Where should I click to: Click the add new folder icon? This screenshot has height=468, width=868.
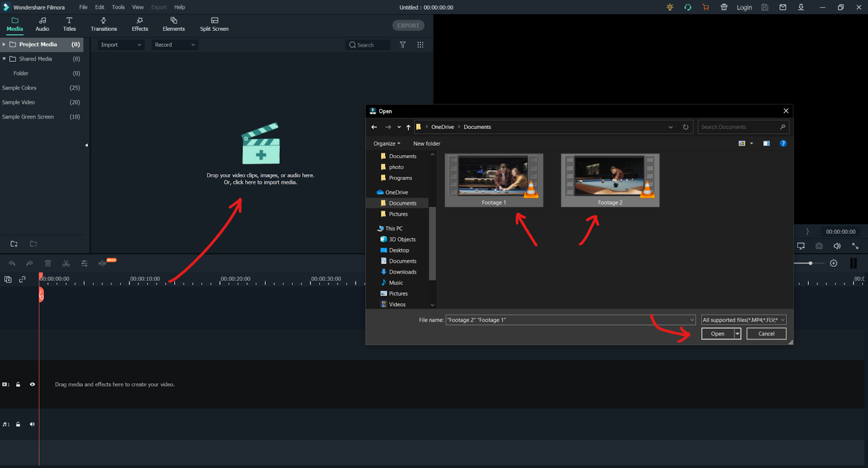click(x=14, y=244)
